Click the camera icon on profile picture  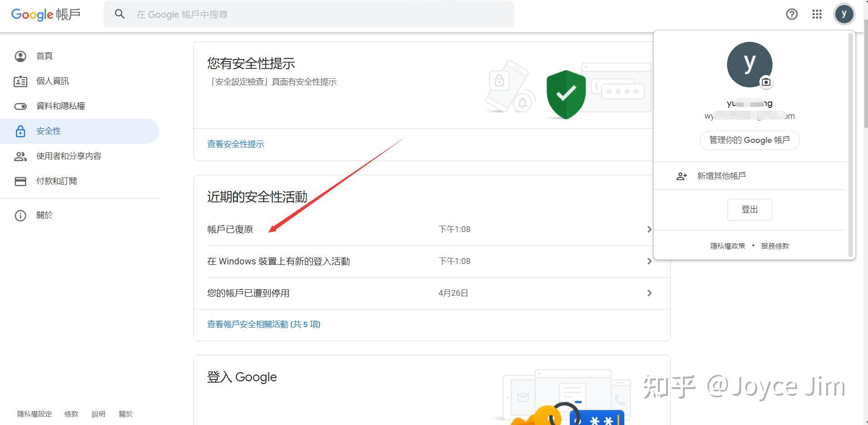point(766,82)
